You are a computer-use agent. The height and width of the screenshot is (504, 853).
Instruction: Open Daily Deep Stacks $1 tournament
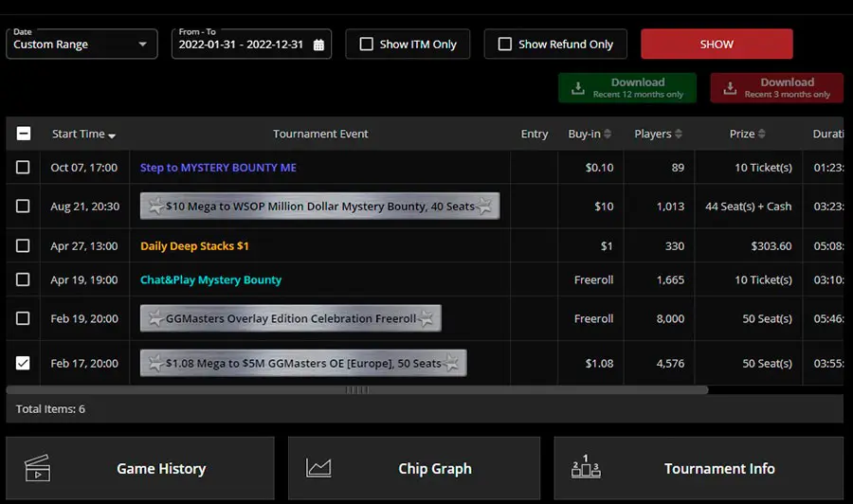[x=194, y=245]
